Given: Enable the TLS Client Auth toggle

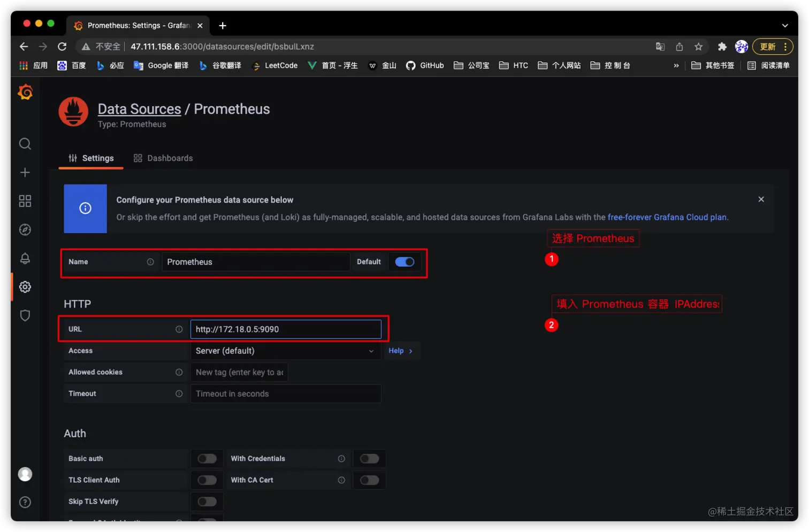Looking at the screenshot, I should click(x=207, y=480).
